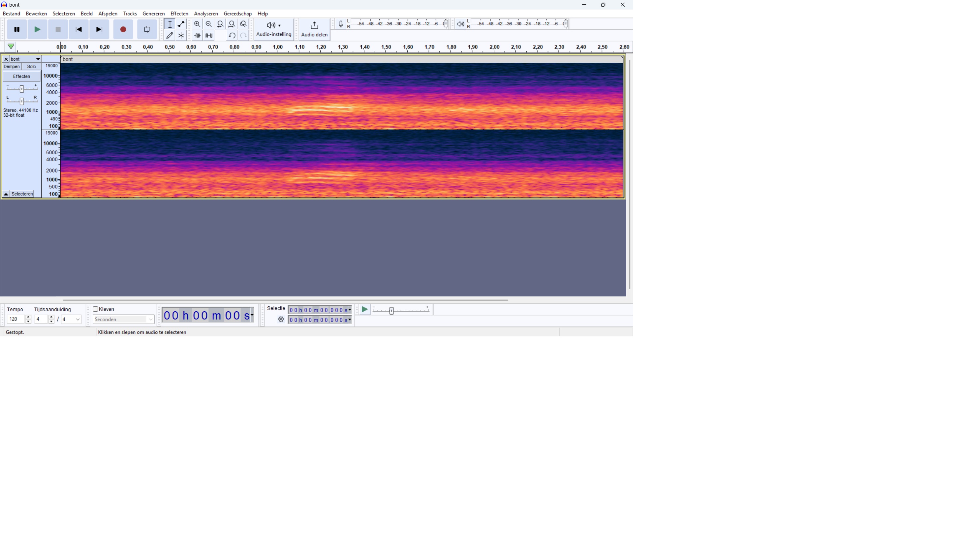Select the Selection (I-beam) tool
The image size is (967, 560).
(170, 24)
